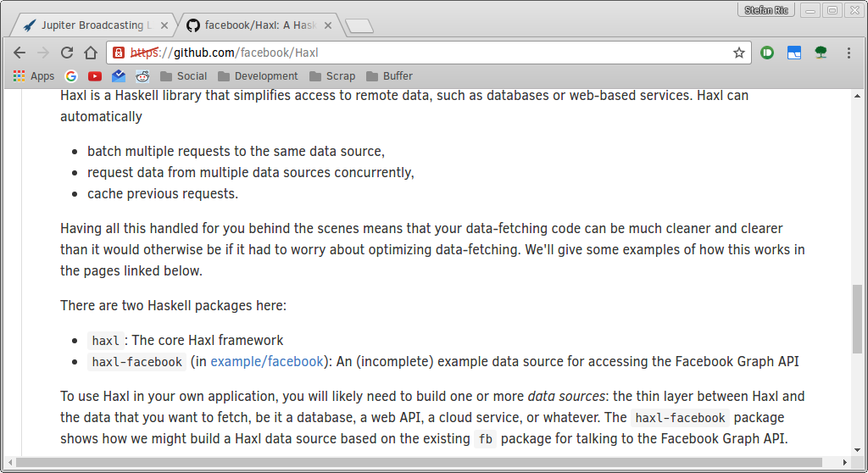Click the green tree extension icon
Screen dimensions: 868x473
pos(821,53)
